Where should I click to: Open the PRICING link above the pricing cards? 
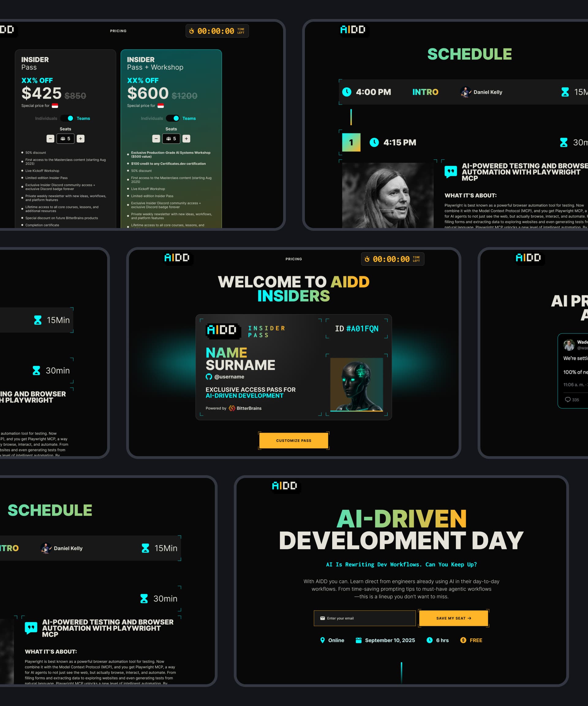pyautogui.click(x=118, y=31)
